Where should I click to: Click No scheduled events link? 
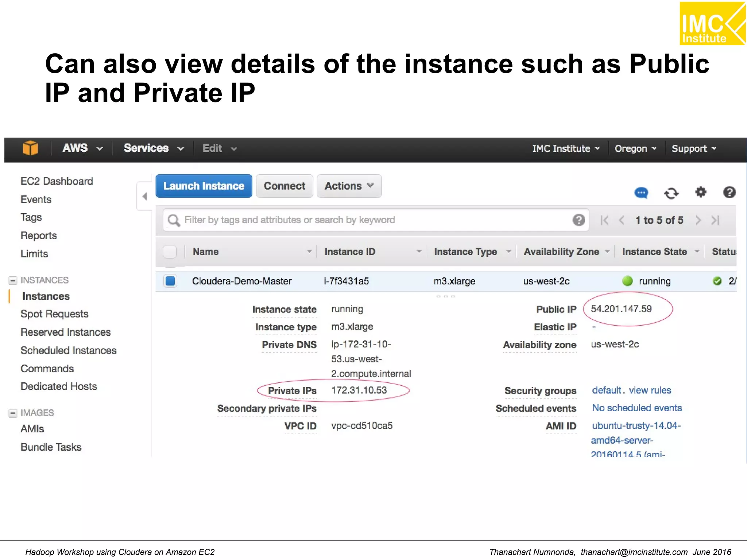point(637,408)
